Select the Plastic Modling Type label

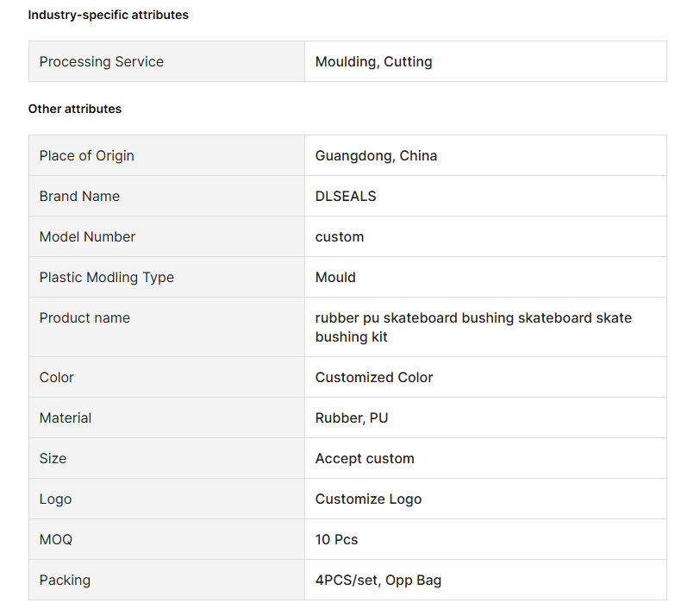[107, 278]
